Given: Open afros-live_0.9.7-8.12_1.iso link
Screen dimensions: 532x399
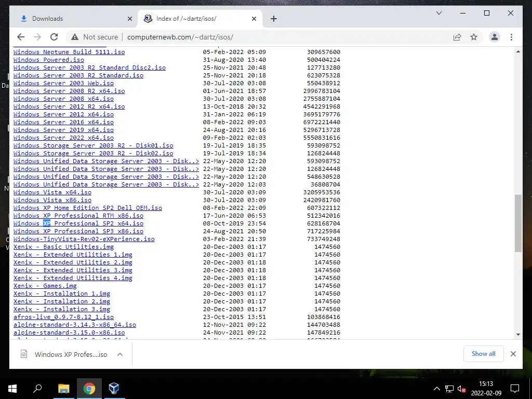Looking at the screenshot, I should coord(63,317).
